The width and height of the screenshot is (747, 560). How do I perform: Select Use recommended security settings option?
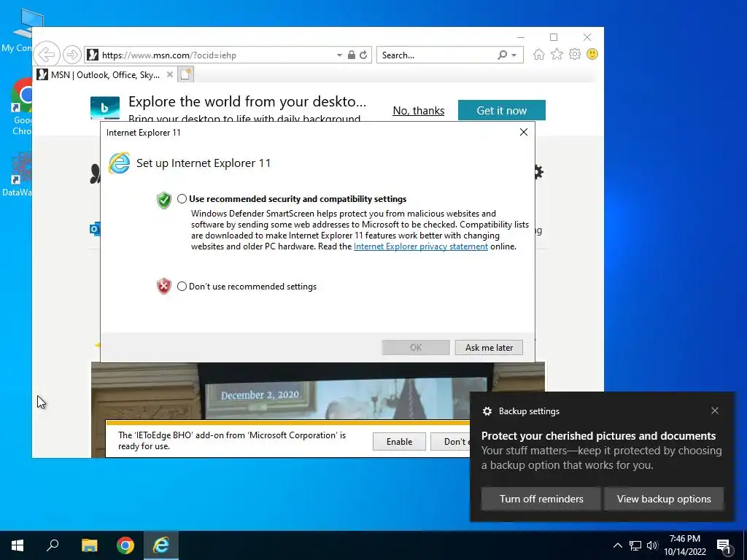182,199
